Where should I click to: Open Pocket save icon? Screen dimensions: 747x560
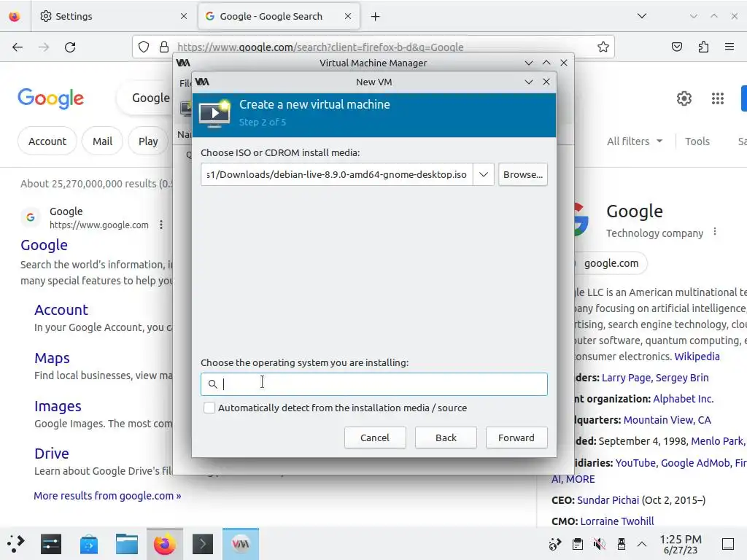[x=676, y=47]
